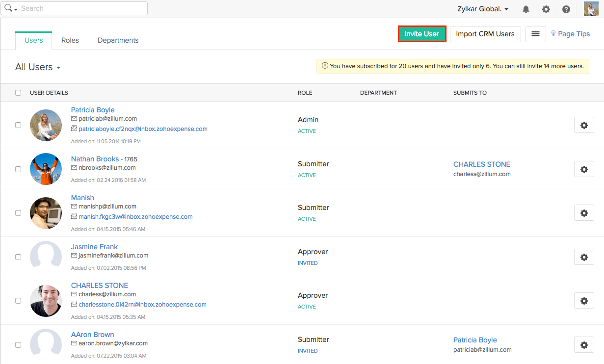Click envelope icon beside nbrooks@zillum.com
604x364 pixels.
[x=74, y=168]
